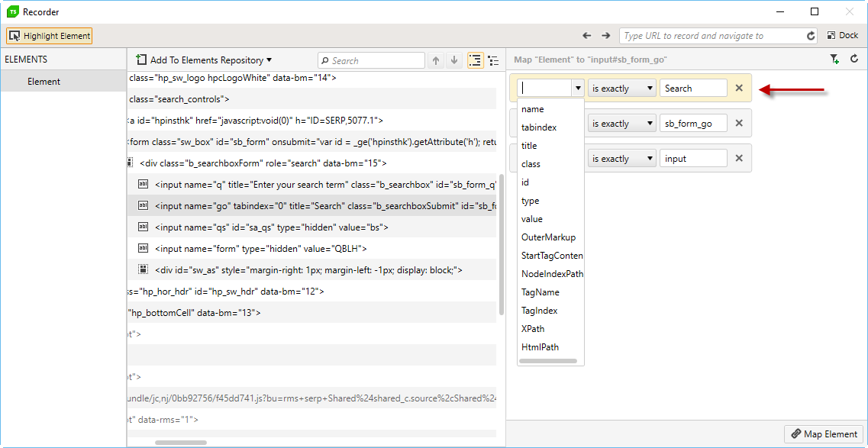Screen dimensions: 868x448
Task: Select the form sb_form node
Action: (311, 142)
